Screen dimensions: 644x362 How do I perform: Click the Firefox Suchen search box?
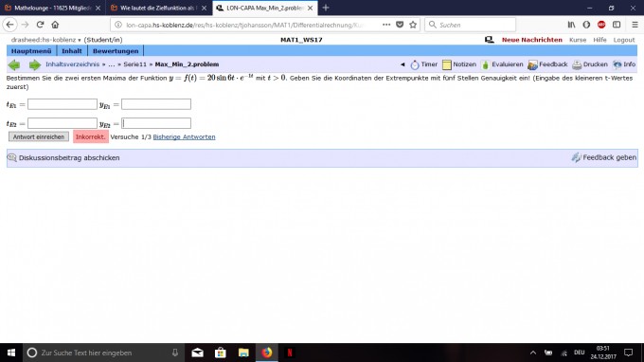pyautogui.click(x=471, y=25)
